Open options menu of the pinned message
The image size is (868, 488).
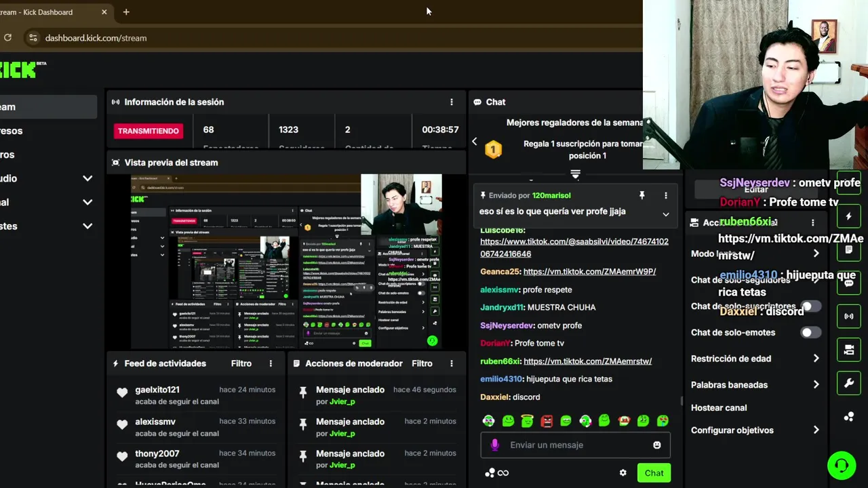tap(665, 195)
